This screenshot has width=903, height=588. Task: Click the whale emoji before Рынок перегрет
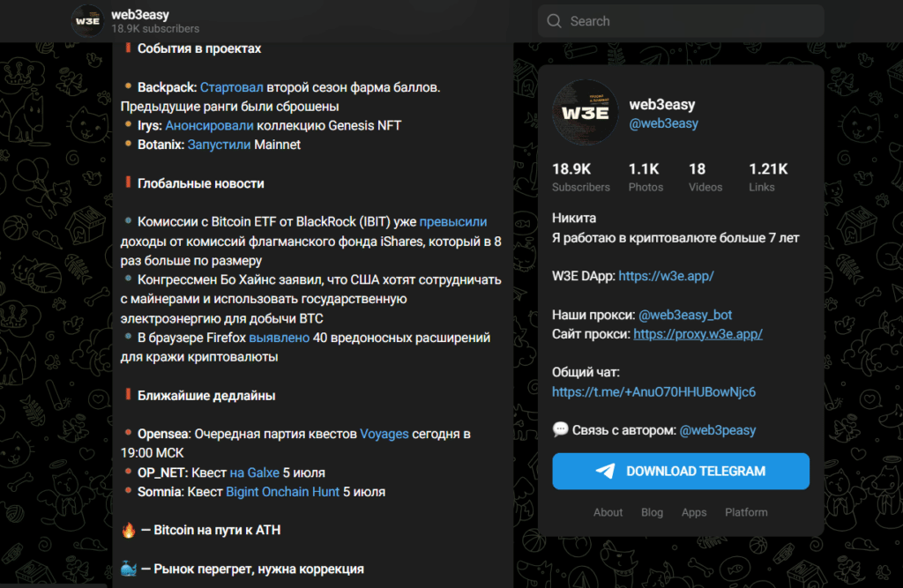tap(129, 569)
